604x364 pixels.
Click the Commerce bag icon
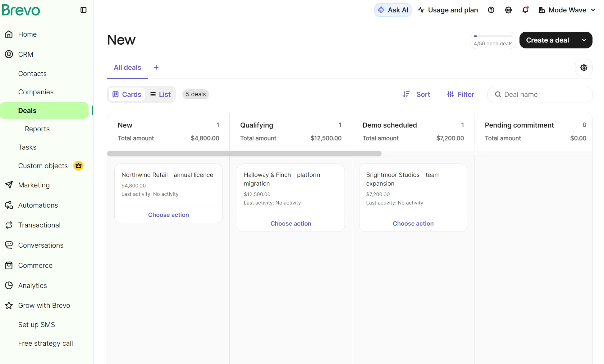click(9, 265)
